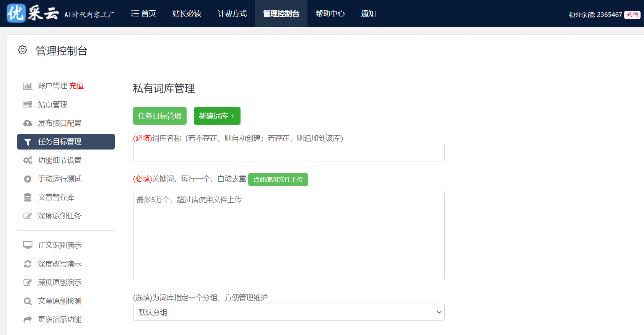644x335 pixels.
Task: Click the 充值 button beside 积分余额
Action: pyautogui.click(x=632, y=15)
